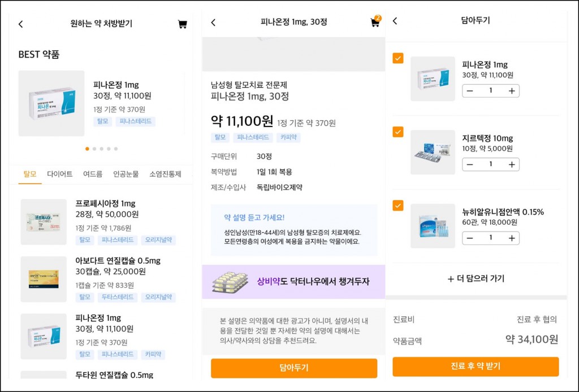Tap back arrow on 담아두기 screen
This screenshot has width=579, height=392.
(x=395, y=21)
